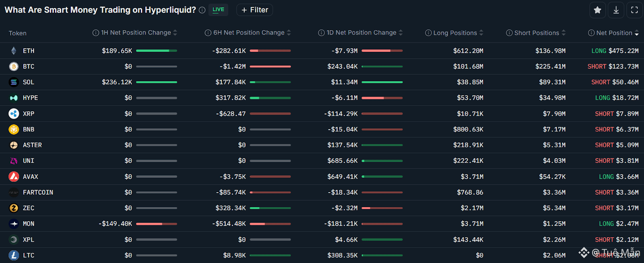
Task: Open the Filter button
Action: pos(255,10)
